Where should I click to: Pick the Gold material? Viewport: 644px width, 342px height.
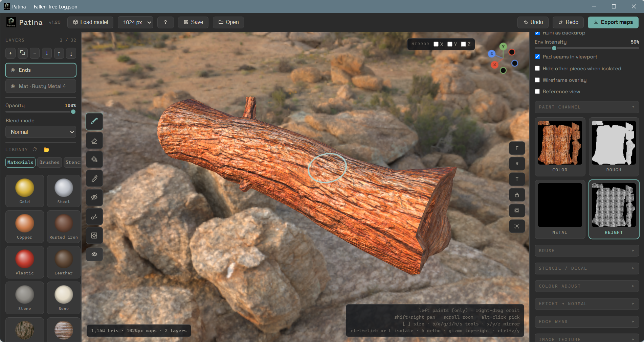(25, 191)
